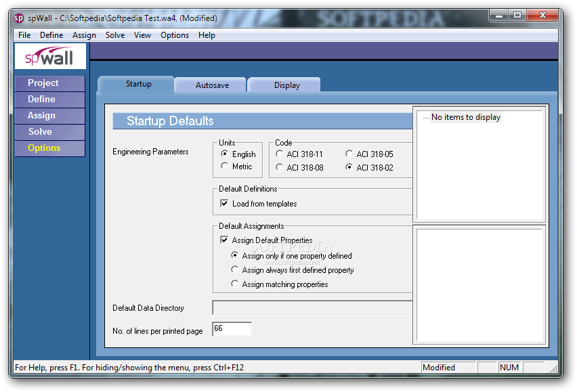Open the View menu
Image resolution: width=577 pixels, height=392 pixels.
coord(142,35)
